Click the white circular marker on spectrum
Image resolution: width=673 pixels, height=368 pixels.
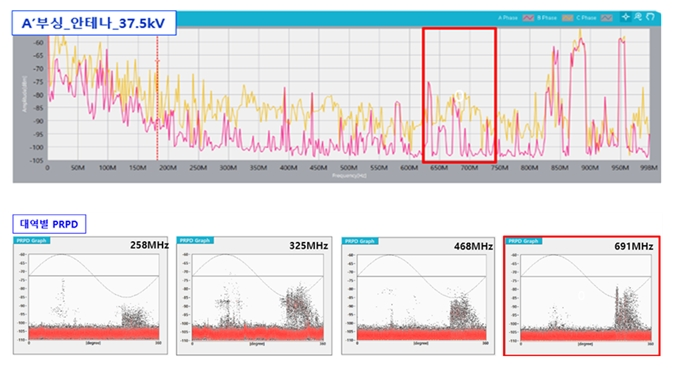point(459,95)
